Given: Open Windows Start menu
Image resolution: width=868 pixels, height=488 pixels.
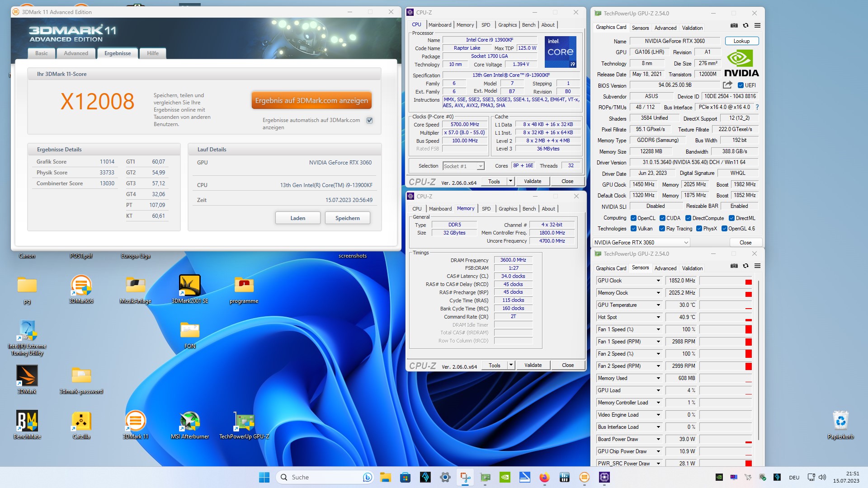Looking at the screenshot, I should 264,477.
